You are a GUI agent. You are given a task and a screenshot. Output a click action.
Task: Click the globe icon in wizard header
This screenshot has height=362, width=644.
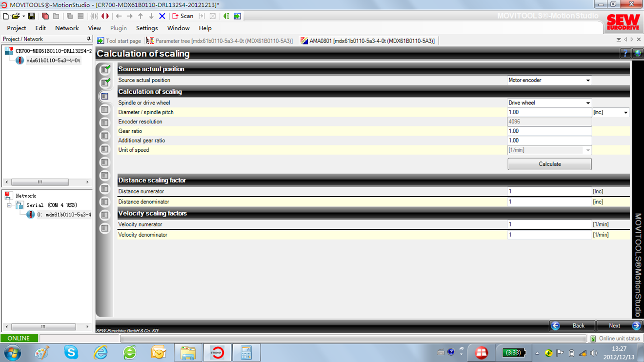click(x=637, y=54)
